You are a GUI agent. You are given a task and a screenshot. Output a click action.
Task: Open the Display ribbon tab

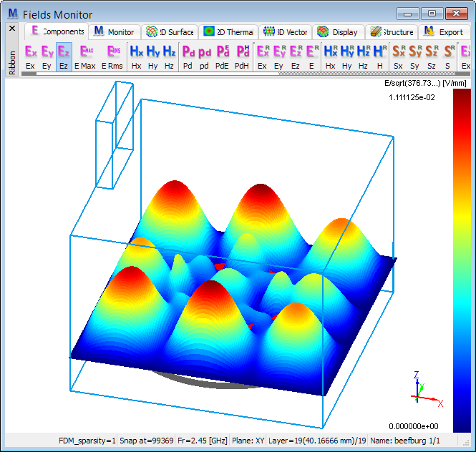[x=337, y=32]
